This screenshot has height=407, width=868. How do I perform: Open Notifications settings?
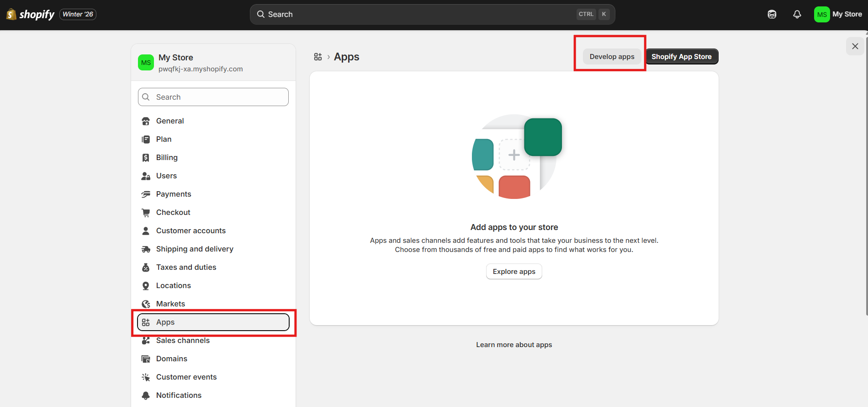pyautogui.click(x=213, y=395)
